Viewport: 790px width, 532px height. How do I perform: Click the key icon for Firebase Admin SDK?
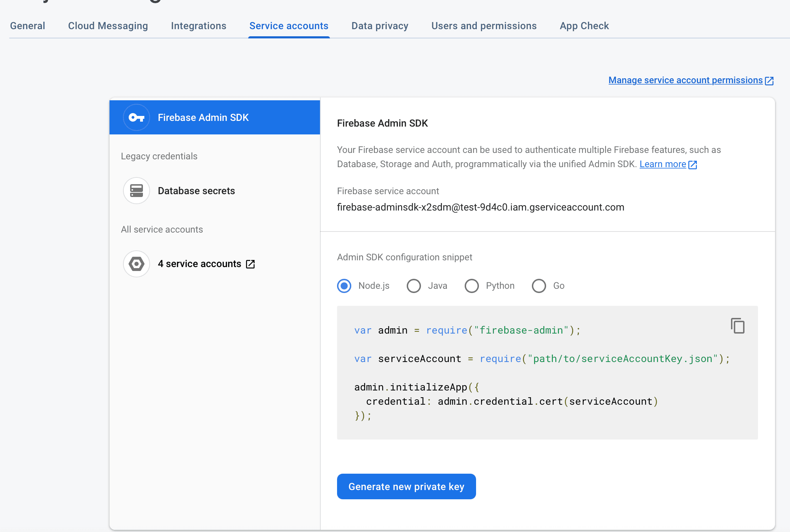click(137, 117)
